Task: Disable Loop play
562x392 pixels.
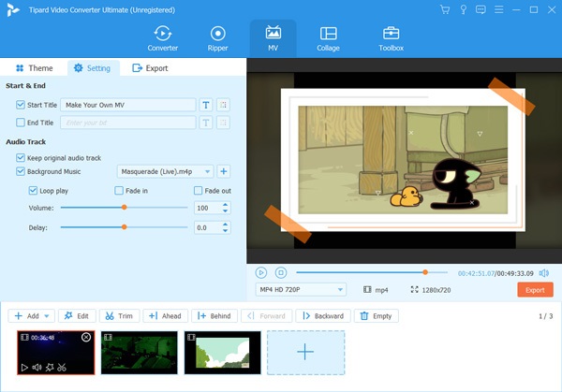Action: click(33, 191)
